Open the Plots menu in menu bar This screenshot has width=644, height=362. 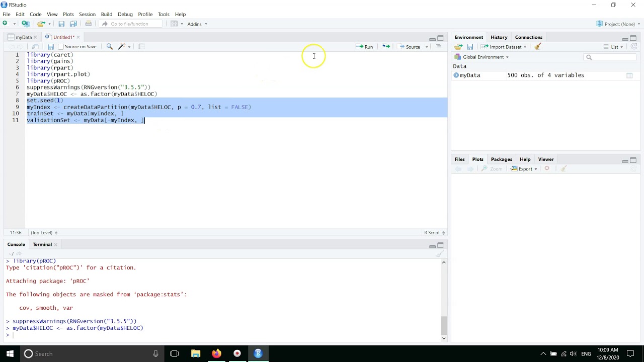point(68,14)
